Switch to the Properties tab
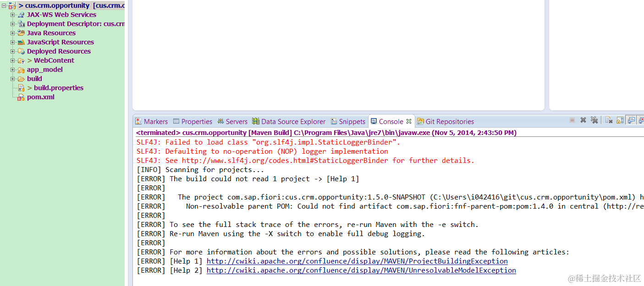 point(193,121)
